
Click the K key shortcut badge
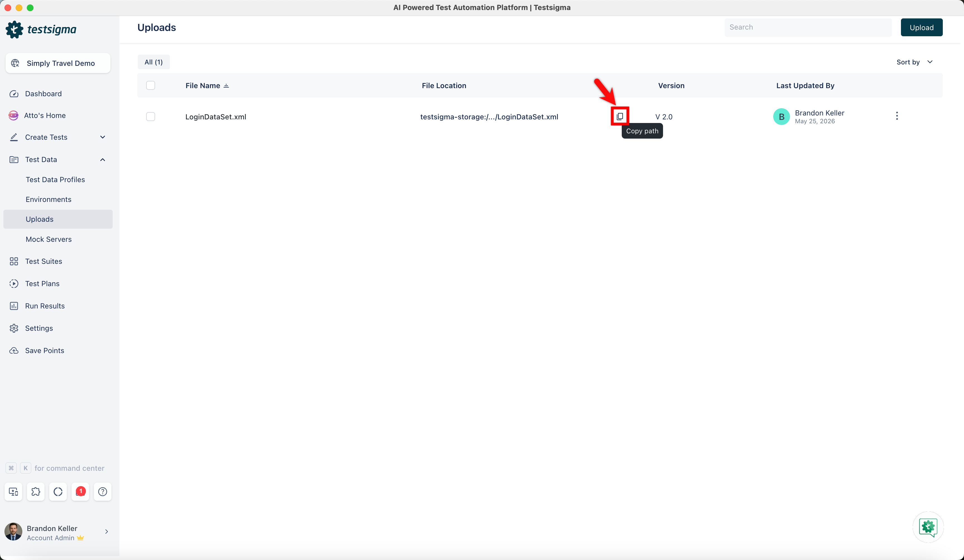click(26, 468)
